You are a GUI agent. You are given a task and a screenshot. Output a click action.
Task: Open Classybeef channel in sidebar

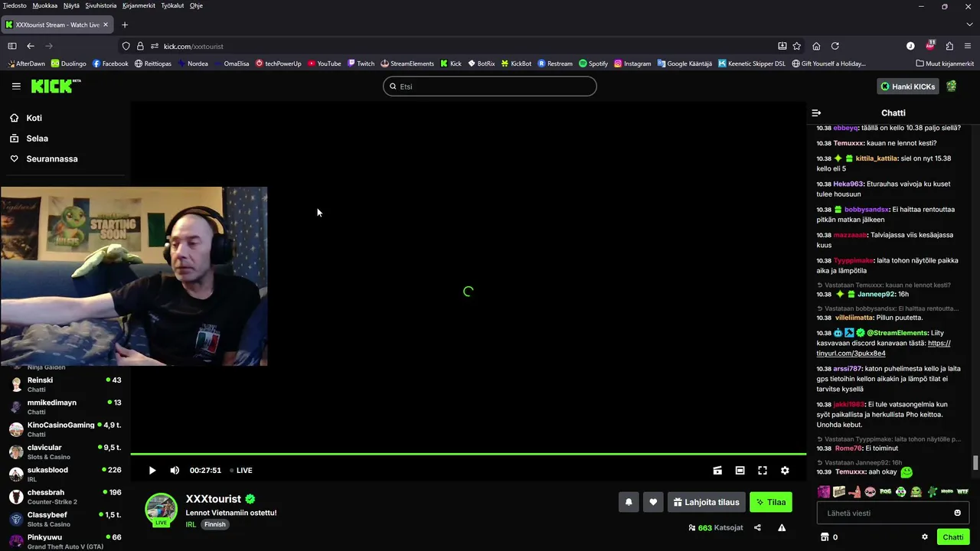(x=65, y=519)
